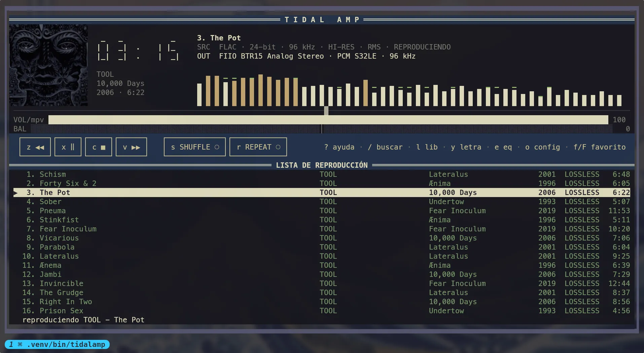Viewport: 644px width, 353px height.
Task: Click the now-playing title "3. The Pot" in the header
Action: tap(219, 38)
